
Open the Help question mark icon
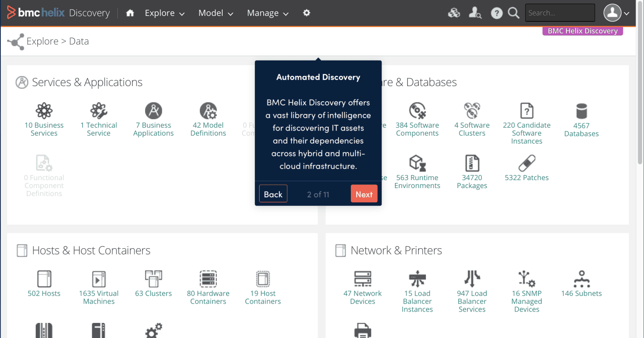(497, 13)
